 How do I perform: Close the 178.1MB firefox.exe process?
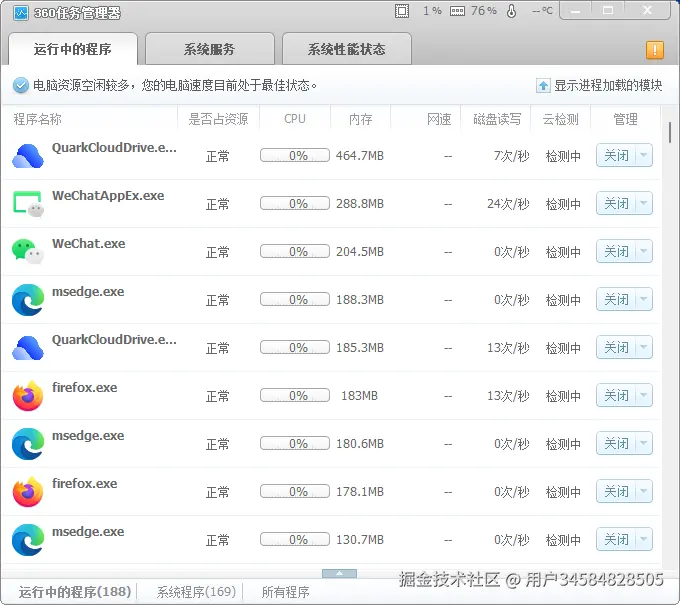pyautogui.click(x=616, y=491)
